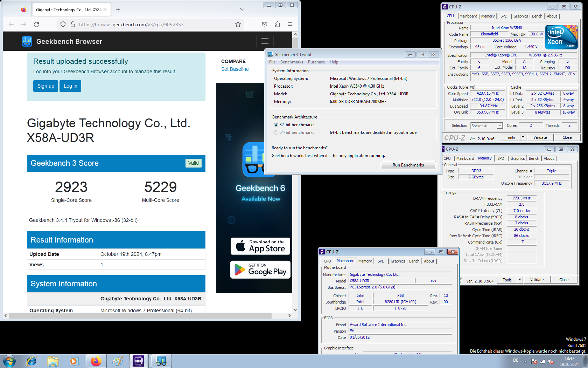Switch to CPU-Z taskbar icon
The height and width of the screenshot is (368, 588).
tap(138, 361)
